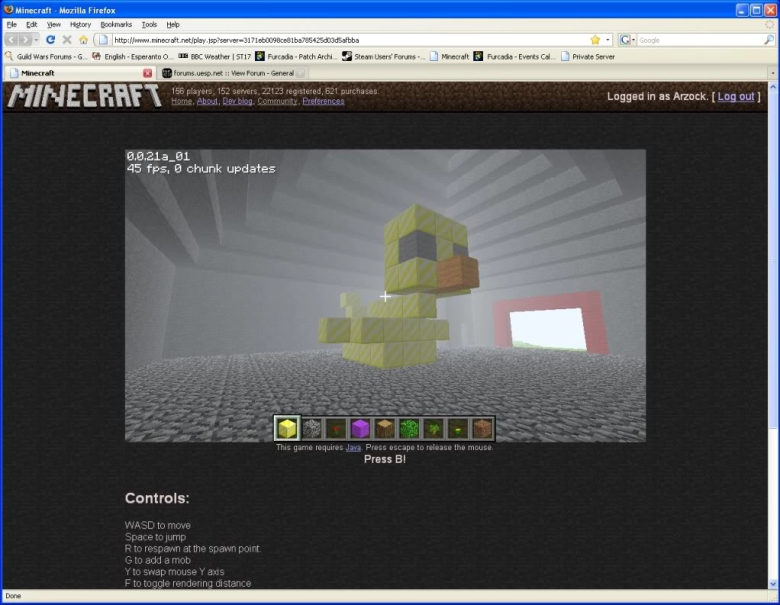Select the leaves block hotbar slot
Image resolution: width=780 pixels, height=605 pixels.
(x=409, y=428)
